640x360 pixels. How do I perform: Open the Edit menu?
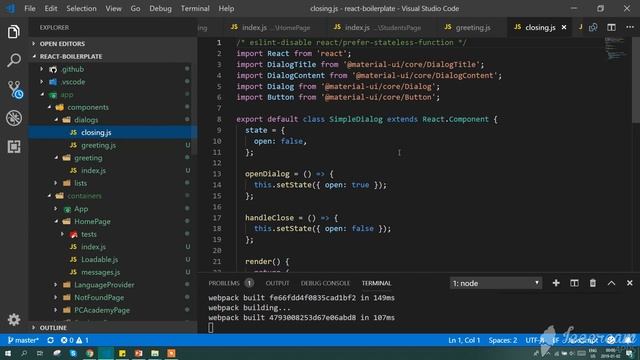coord(51,9)
